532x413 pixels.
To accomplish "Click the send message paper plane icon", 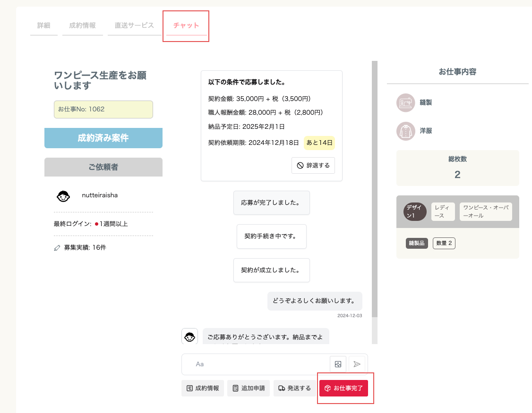I will [x=357, y=364].
